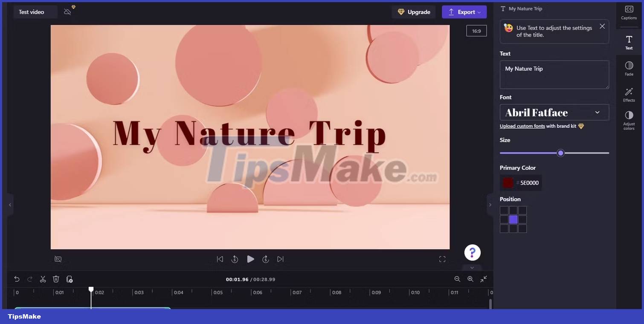
Task: Open the Upload custom fonts link
Action: point(522,126)
